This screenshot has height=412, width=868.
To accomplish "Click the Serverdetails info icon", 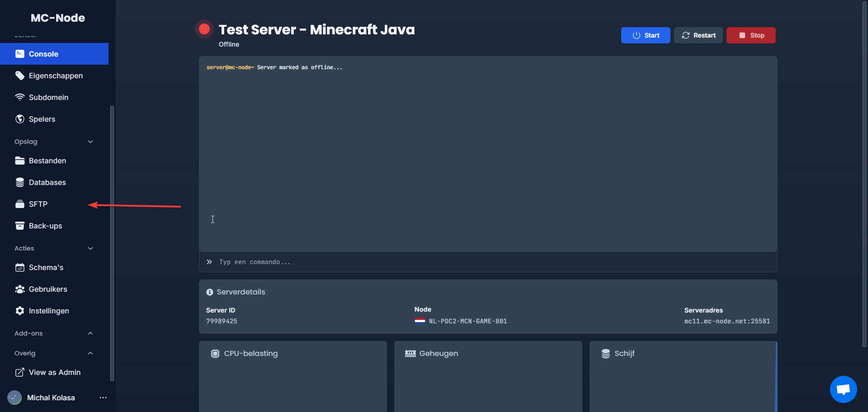I will click(x=210, y=292).
